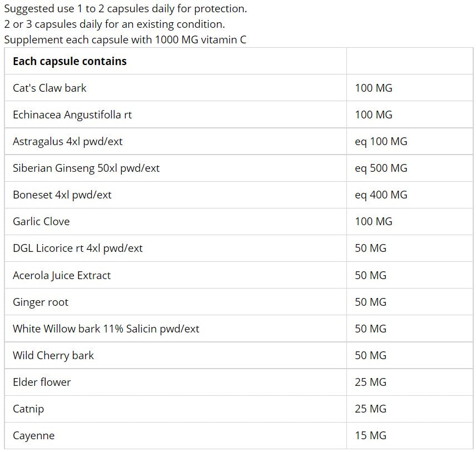This screenshot has height=452, width=476.
Task: Click the Wild Cherry bark ingredient
Action: point(53,355)
